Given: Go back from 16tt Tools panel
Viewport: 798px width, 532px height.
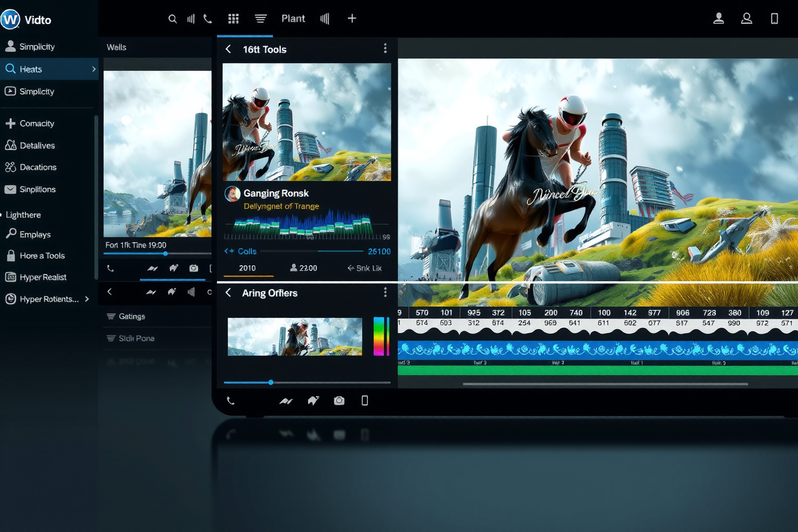Looking at the screenshot, I should (228, 49).
